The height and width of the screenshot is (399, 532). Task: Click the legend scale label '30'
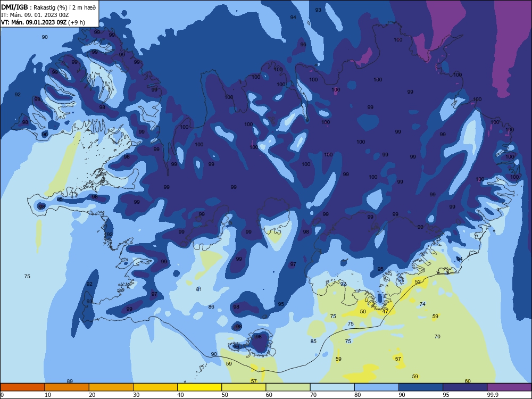click(136, 395)
